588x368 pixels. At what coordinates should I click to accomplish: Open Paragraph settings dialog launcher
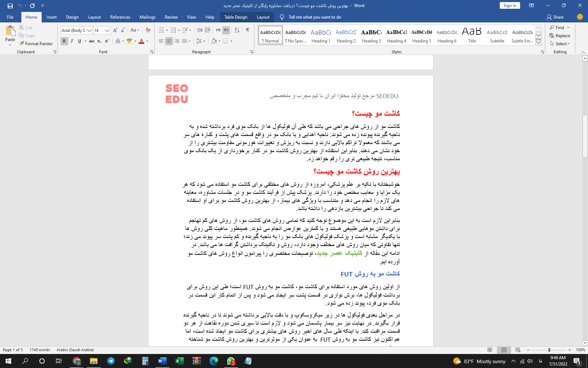coord(252,52)
